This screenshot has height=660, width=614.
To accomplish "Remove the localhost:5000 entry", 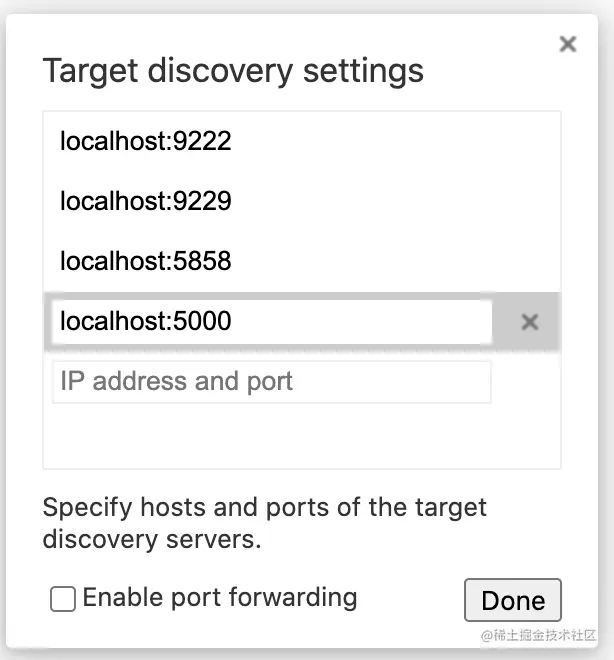I will 530,322.
